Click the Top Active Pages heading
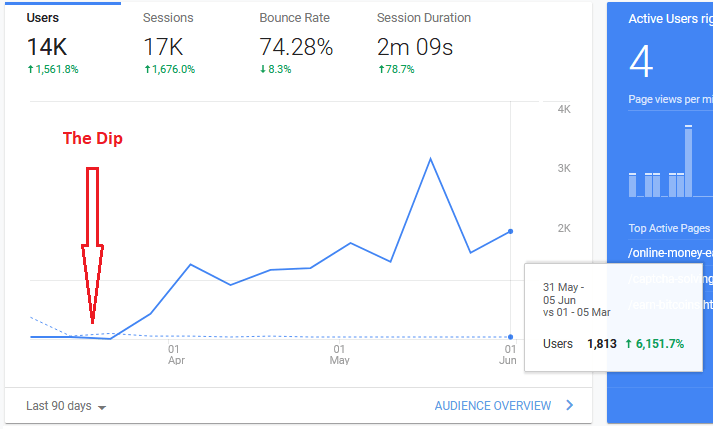Image resolution: width=713 pixels, height=429 pixels. pos(669,228)
